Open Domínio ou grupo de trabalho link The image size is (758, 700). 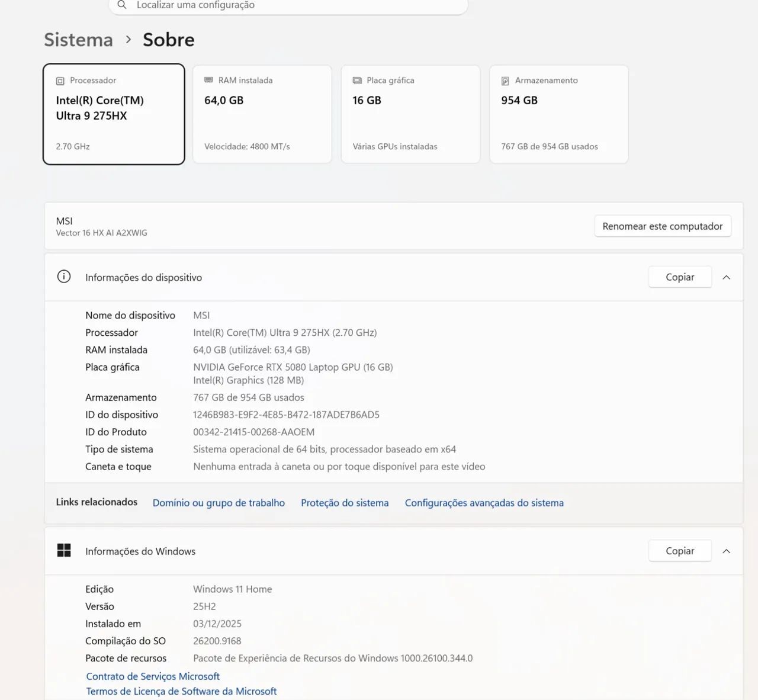[219, 503]
